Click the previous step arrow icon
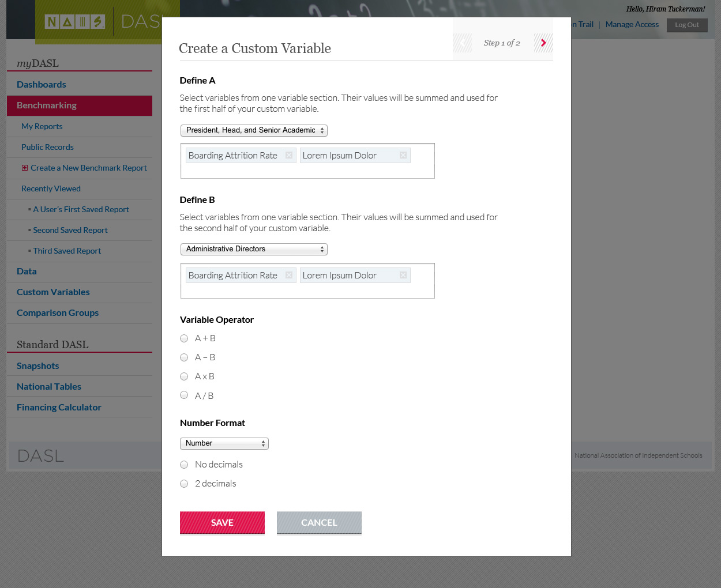Image resolution: width=721 pixels, height=588 pixels. click(463, 43)
